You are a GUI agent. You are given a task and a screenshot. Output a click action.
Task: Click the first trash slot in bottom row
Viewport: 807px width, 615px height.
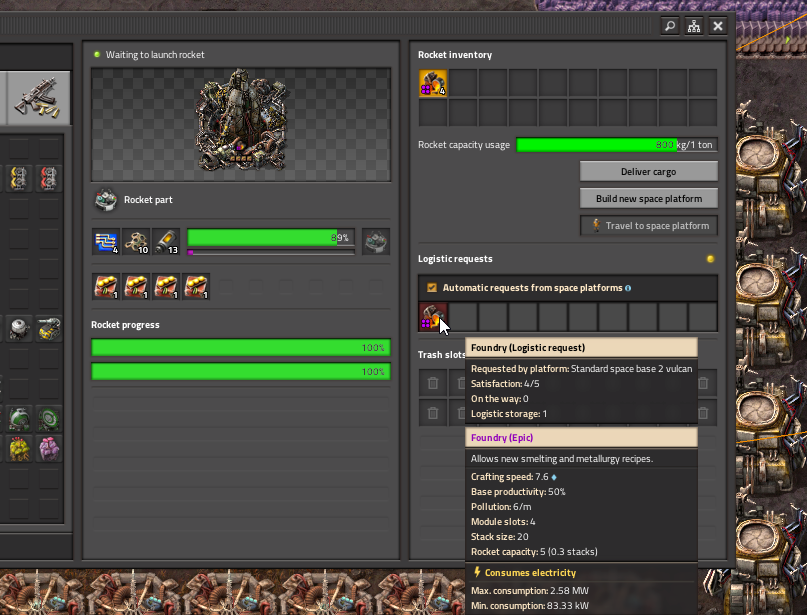[x=433, y=413]
